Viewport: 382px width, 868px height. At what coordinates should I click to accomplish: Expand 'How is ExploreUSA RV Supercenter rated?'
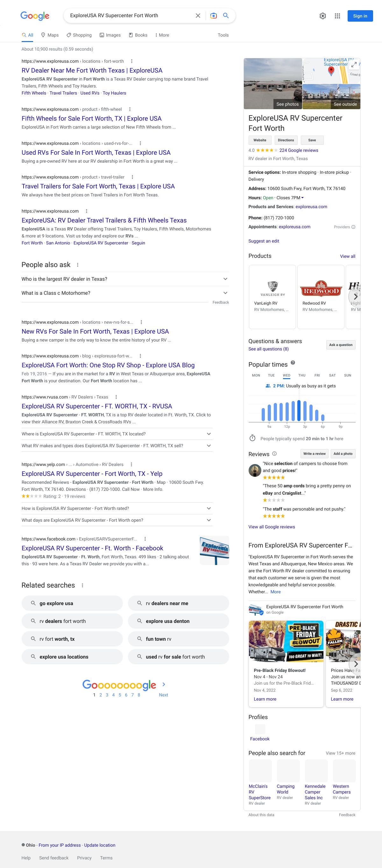click(209, 508)
